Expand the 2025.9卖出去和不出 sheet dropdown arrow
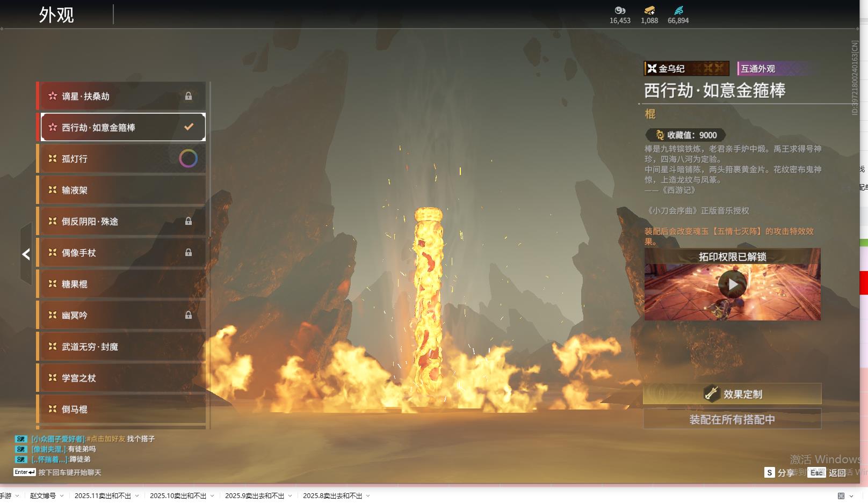The width and height of the screenshot is (868, 504). (290, 496)
